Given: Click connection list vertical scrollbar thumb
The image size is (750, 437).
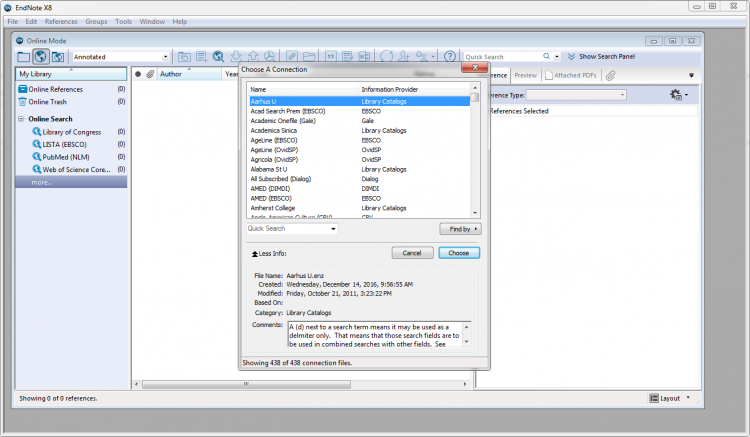Looking at the screenshot, I should 474,97.
